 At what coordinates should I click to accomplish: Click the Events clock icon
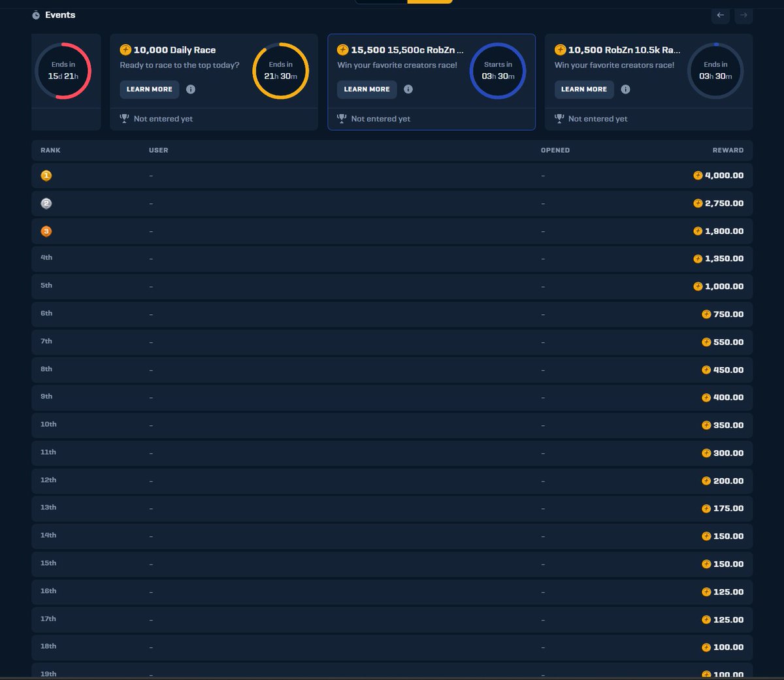[x=36, y=15]
